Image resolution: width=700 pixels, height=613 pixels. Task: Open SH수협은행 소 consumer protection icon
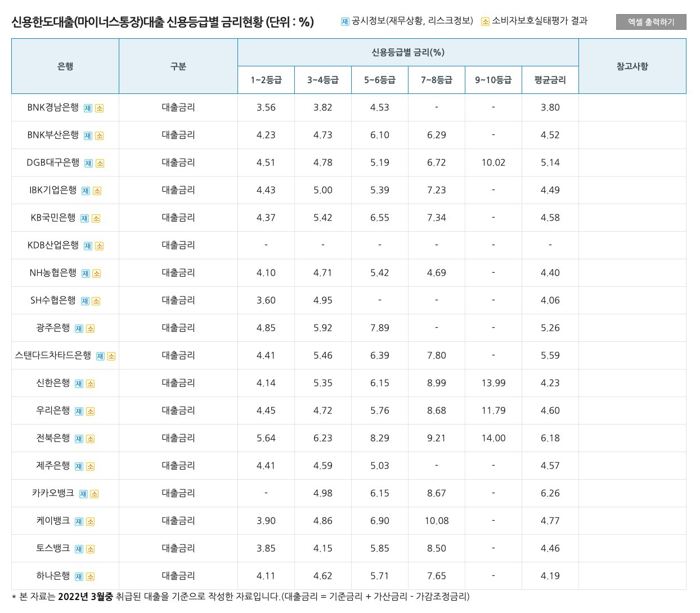96,301
